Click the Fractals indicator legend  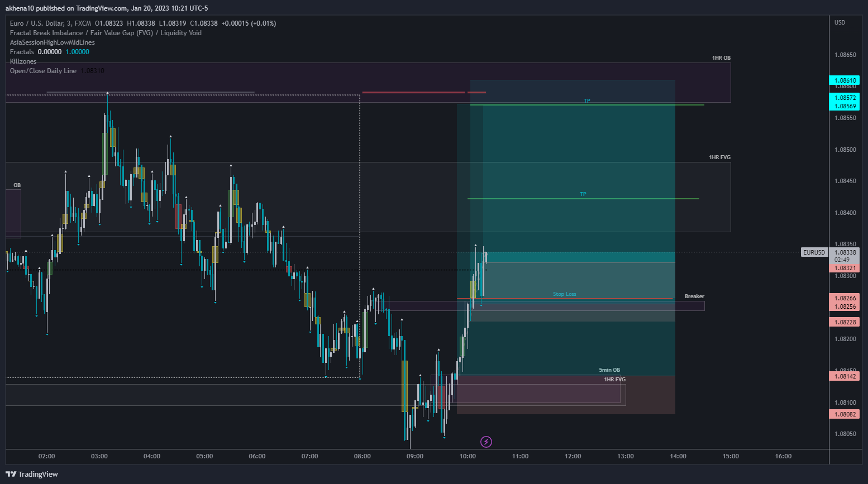pos(22,52)
